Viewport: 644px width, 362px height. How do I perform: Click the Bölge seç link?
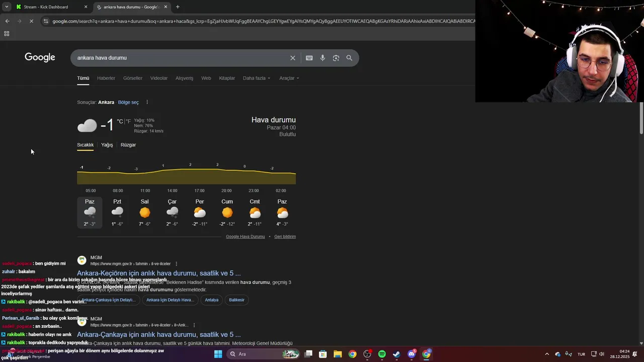pos(128,102)
